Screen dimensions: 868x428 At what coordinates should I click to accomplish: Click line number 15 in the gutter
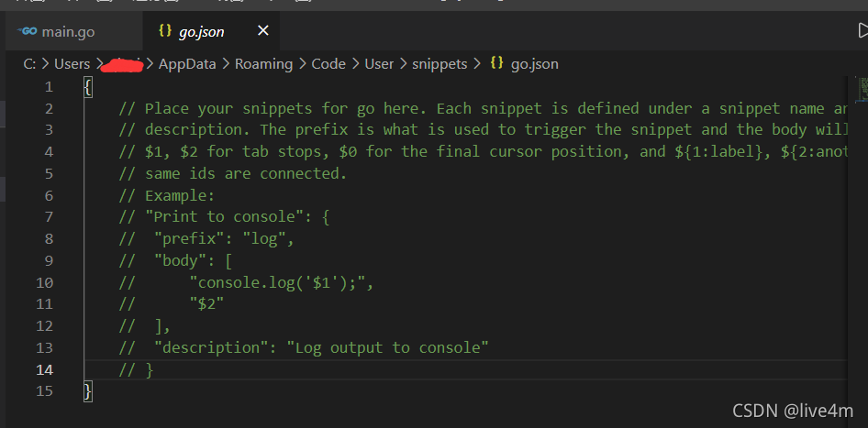[45, 391]
